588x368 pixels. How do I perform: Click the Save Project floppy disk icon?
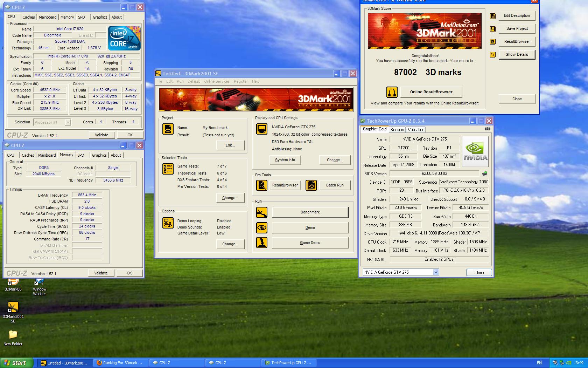[x=493, y=29]
